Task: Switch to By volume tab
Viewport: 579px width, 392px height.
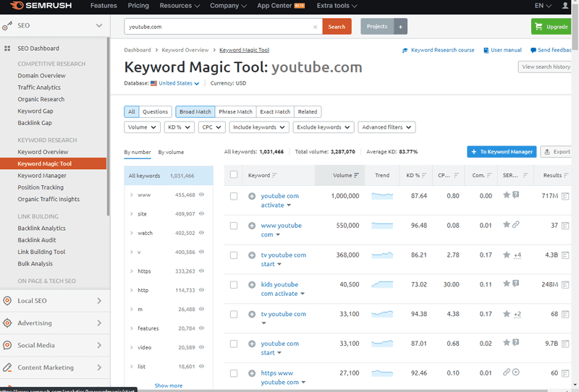Action: tap(171, 152)
